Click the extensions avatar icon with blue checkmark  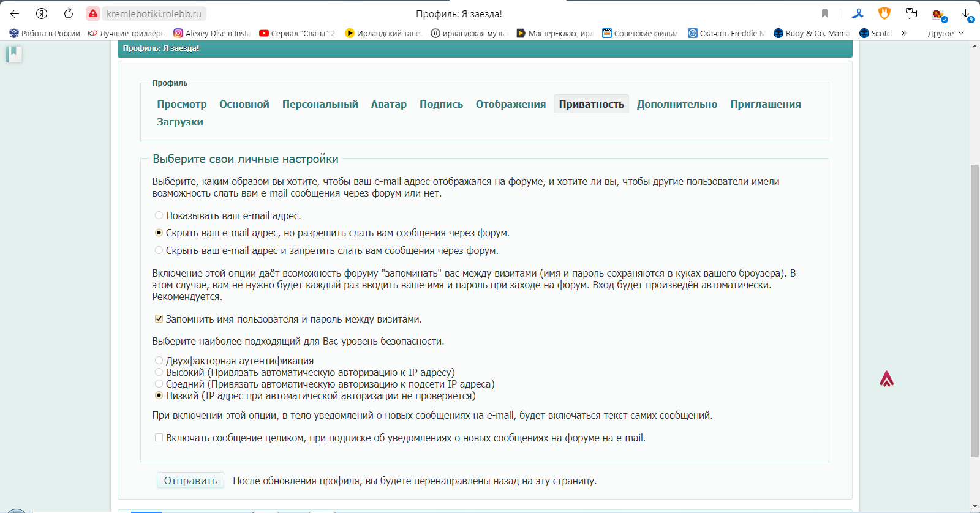[939, 14]
